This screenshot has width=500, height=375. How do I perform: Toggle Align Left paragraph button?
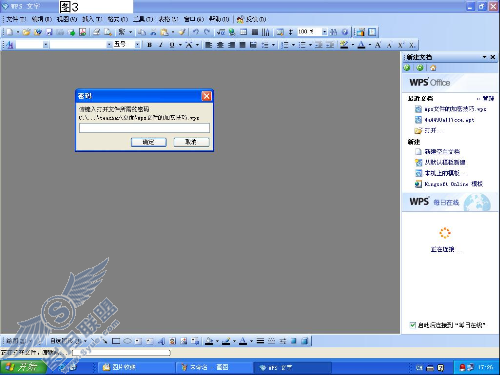coord(208,45)
